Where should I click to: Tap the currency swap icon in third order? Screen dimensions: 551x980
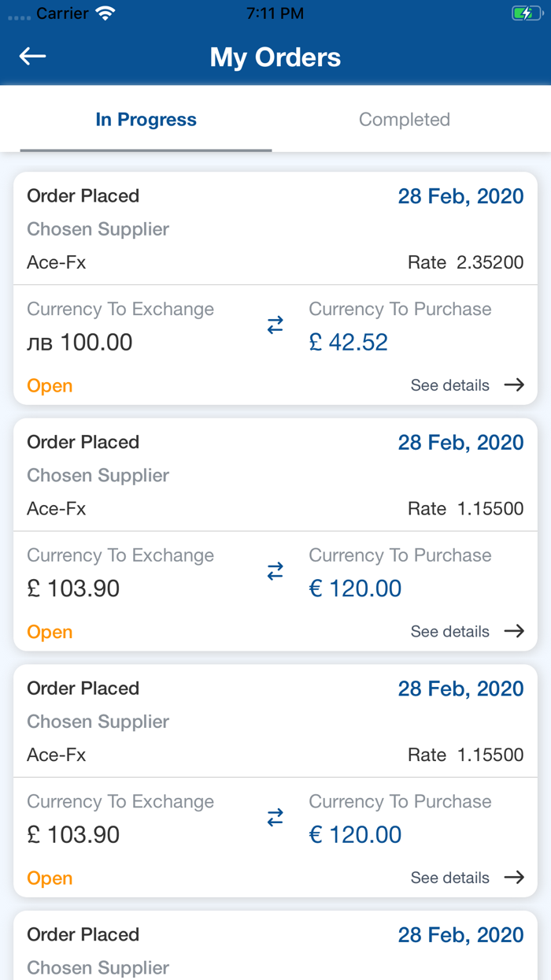tap(275, 816)
